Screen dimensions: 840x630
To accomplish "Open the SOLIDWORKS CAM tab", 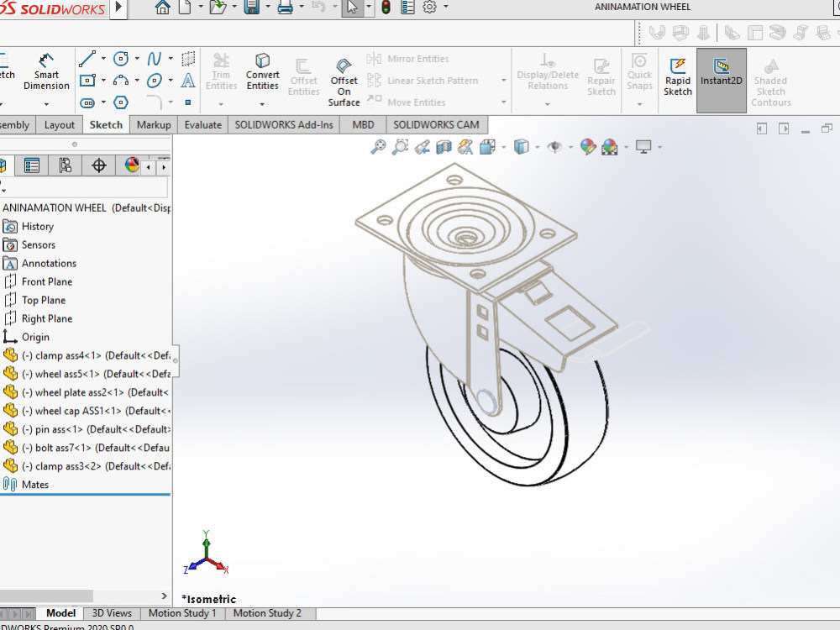I will pos(438,124).
